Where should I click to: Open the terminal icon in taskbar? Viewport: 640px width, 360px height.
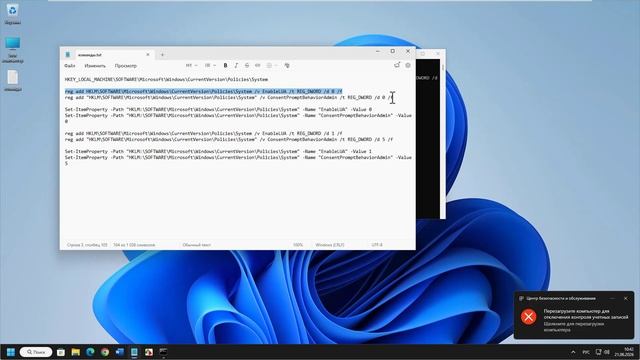click(x=163, y=352)
